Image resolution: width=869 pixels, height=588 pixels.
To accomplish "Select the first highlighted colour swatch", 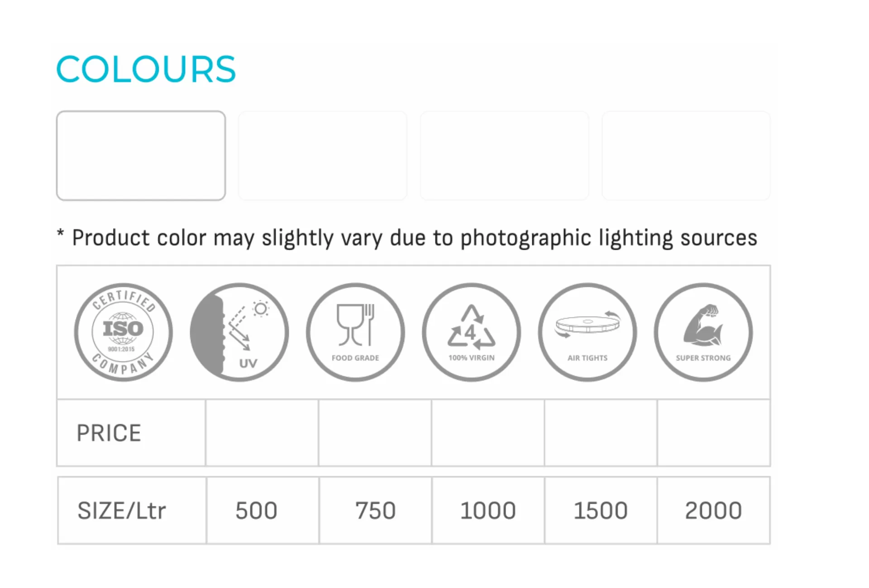I will click(x=141, y=156).
